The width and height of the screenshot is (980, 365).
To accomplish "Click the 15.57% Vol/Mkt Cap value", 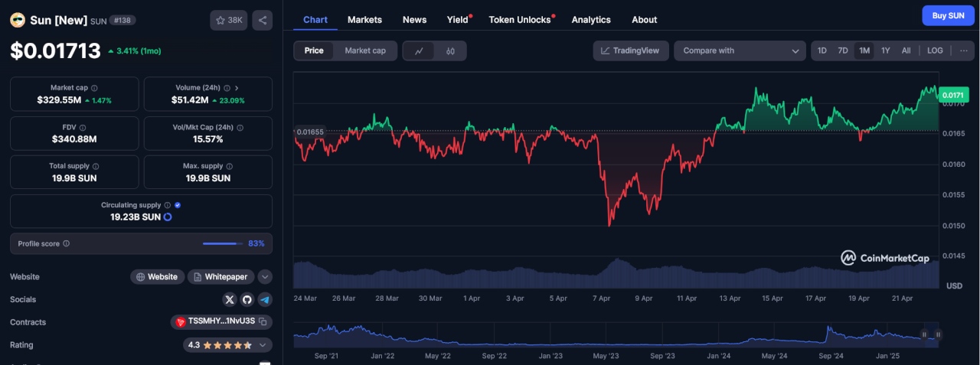I will pyautogui.click(x=208, y=139).
